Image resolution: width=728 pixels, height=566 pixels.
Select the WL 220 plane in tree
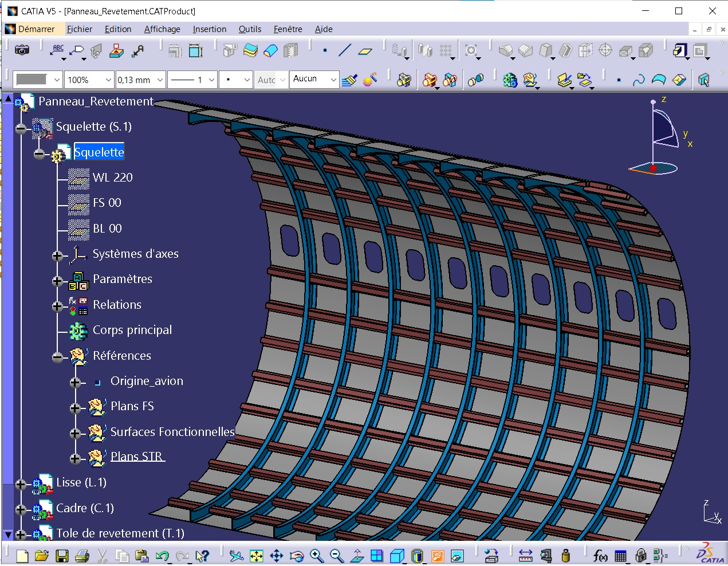113,178
